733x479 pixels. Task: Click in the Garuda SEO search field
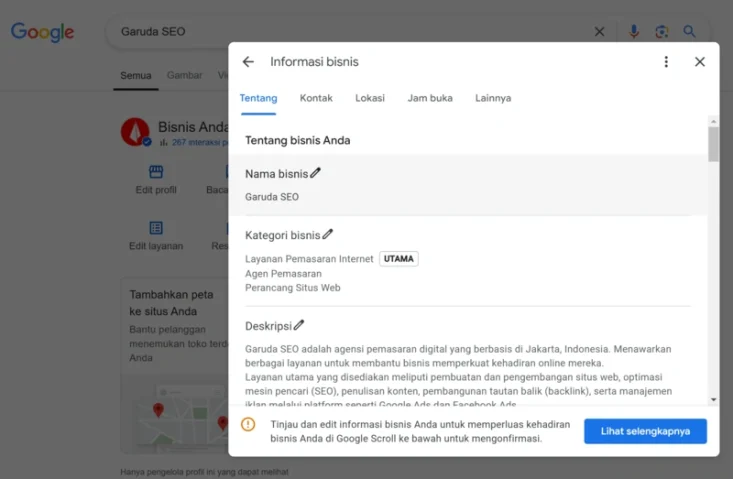(x=351, y=31)
